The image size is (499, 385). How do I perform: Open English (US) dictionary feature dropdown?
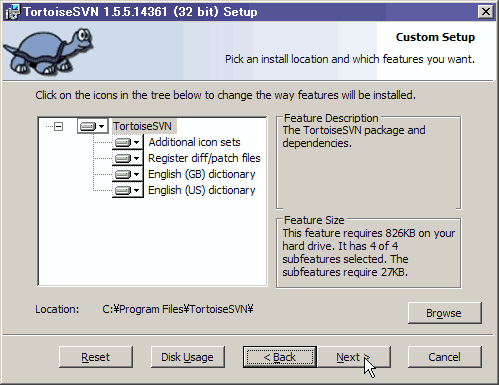(x=128, y=190)
